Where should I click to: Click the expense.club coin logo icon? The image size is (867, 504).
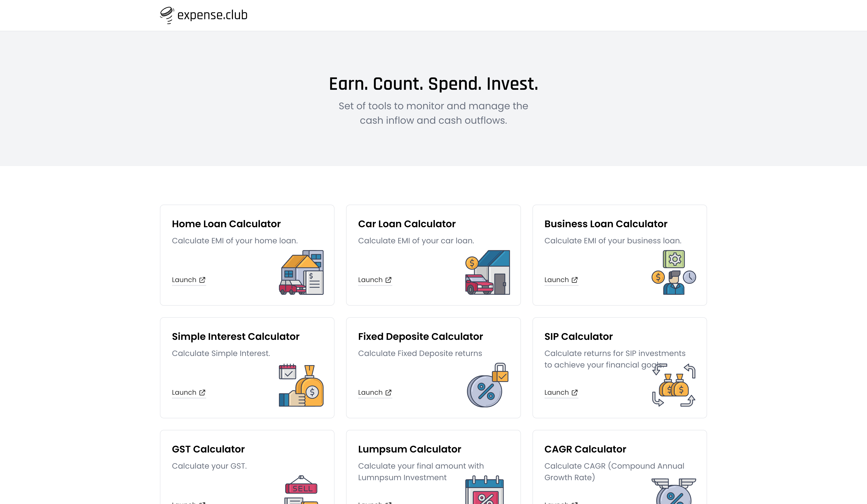tap(167, 15)
